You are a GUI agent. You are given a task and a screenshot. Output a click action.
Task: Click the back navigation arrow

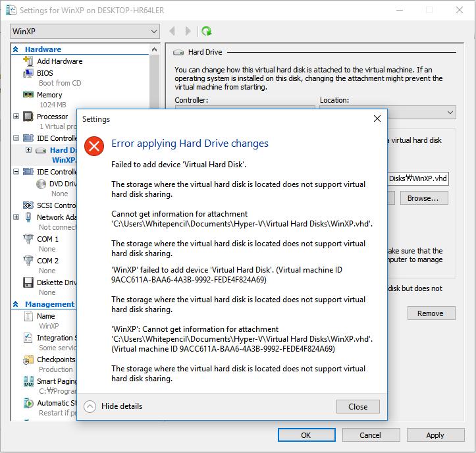(x=172, y=31)
